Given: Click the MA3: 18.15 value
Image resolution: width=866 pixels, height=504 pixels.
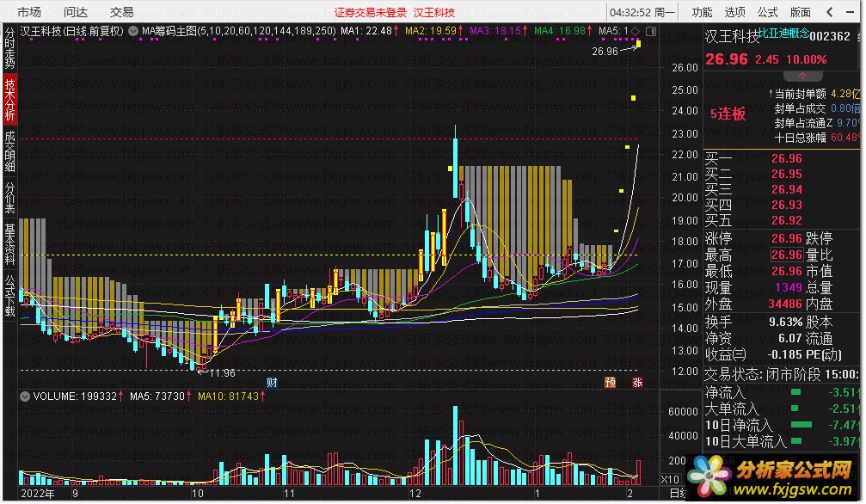Looking at the screenshot, I should pyautogui.click(x=495, y=31).
